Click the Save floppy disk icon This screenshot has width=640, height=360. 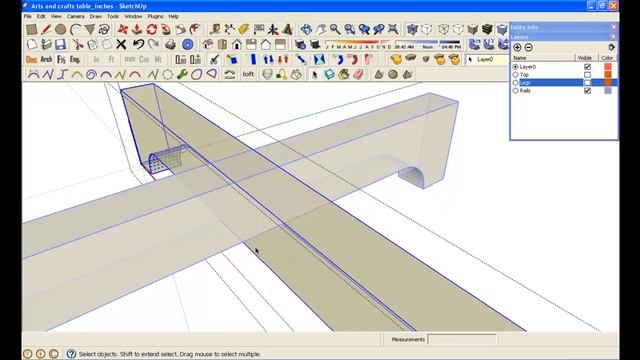pyautogui.click(x=60, y=44)
